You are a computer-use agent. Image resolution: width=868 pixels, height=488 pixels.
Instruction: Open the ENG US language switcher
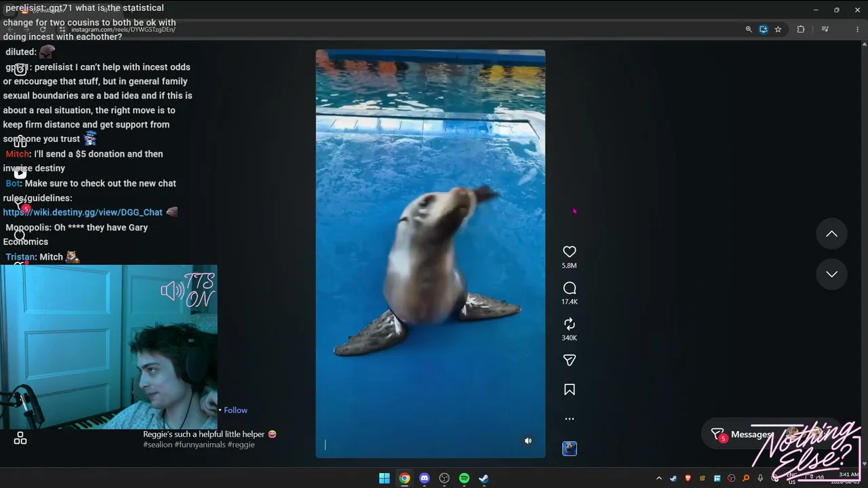(791, 479)
